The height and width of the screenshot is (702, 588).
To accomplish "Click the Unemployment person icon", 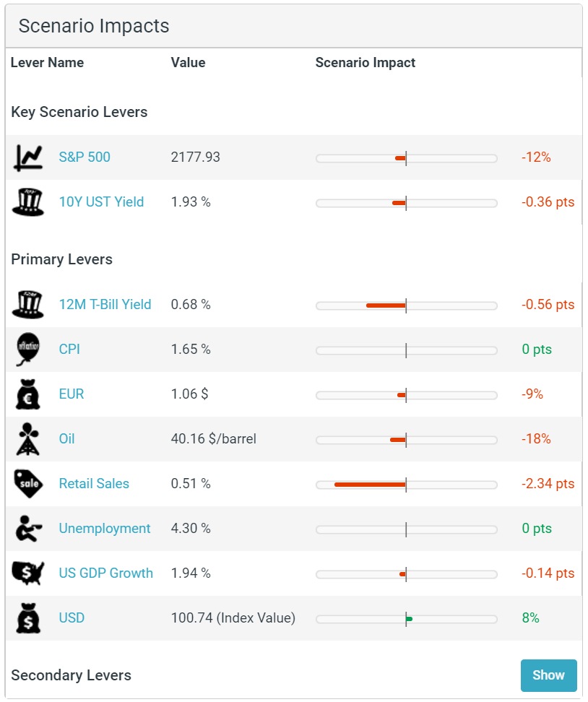I will point(29,529).
